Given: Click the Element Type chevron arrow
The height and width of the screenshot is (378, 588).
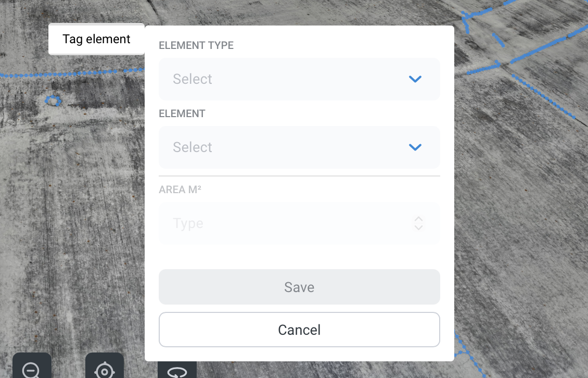Looking at the screenshot, I should click(415, 79).
